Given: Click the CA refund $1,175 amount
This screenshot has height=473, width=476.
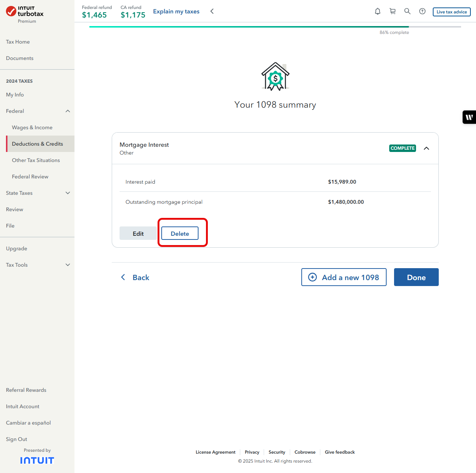Looking at the screenshot, I should pos(133,15).
